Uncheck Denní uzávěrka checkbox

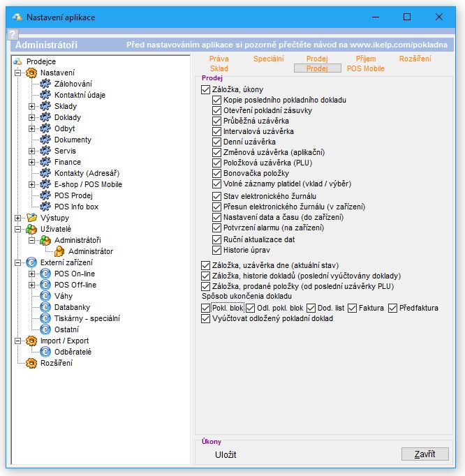click(216, 142)
